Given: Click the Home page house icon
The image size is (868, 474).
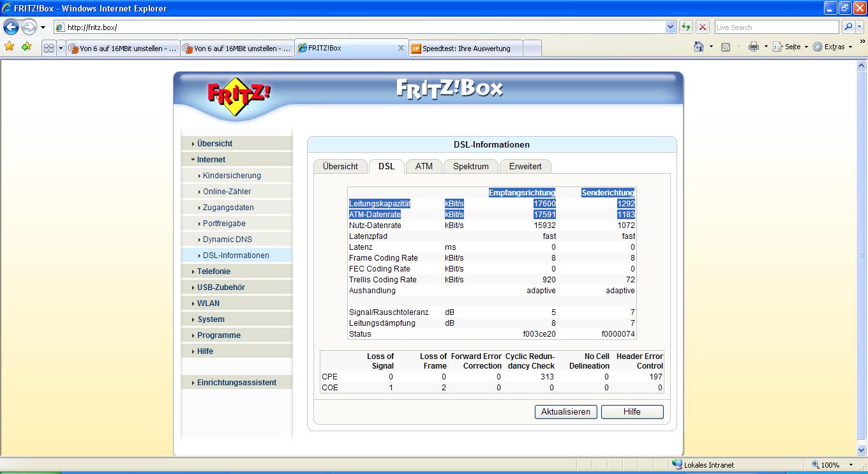Looking at the screenshot, I should click(x=699, y=47).
